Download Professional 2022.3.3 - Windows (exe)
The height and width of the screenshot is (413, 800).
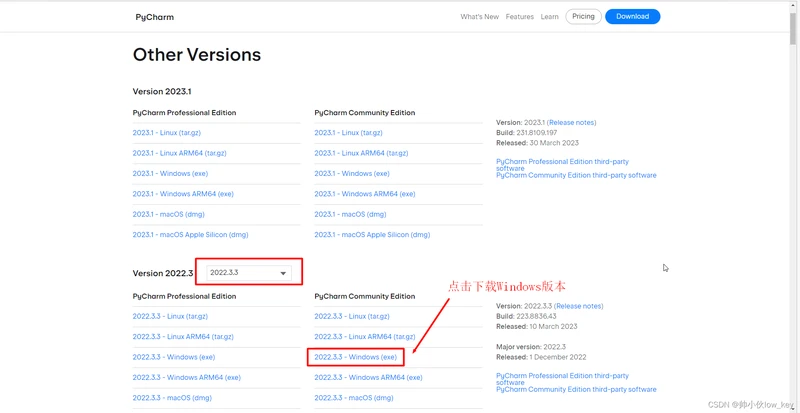174,357
